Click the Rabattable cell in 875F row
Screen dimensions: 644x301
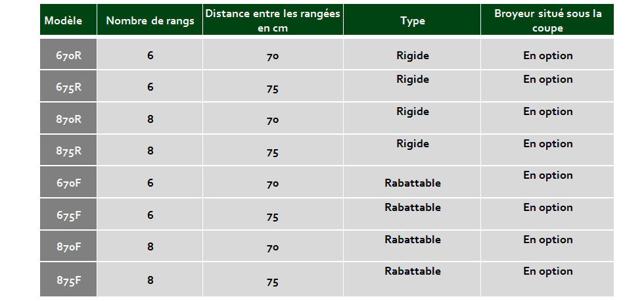point(412,279)
